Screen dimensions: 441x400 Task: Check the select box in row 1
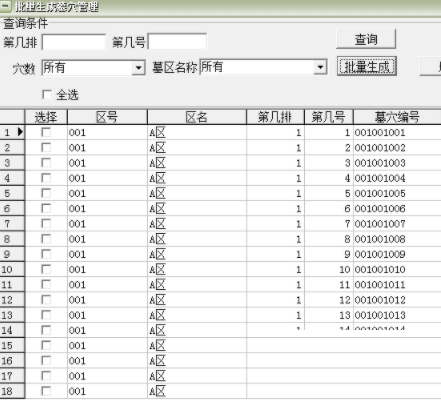point(46,132)
